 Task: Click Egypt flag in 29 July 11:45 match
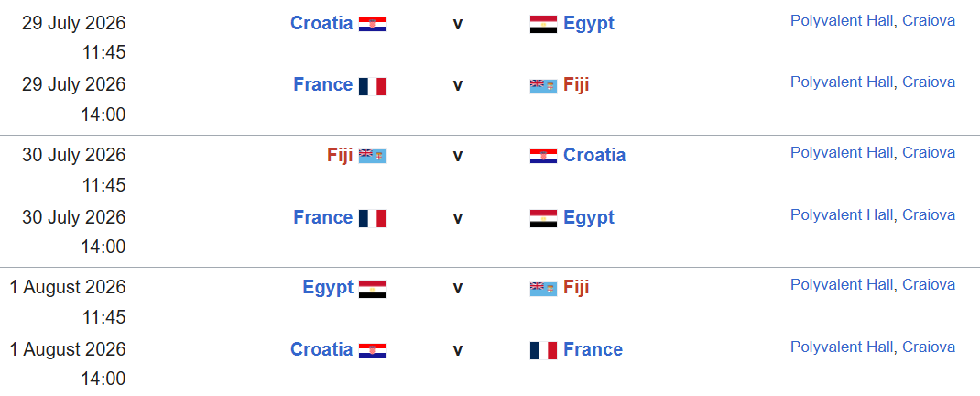click(543, 24)
